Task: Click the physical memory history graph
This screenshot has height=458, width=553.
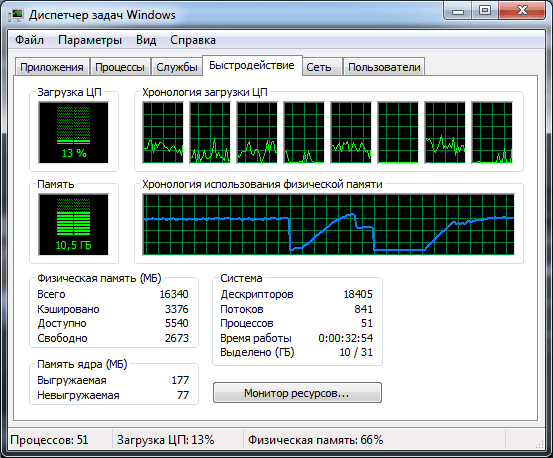Action: coord(328,224)
